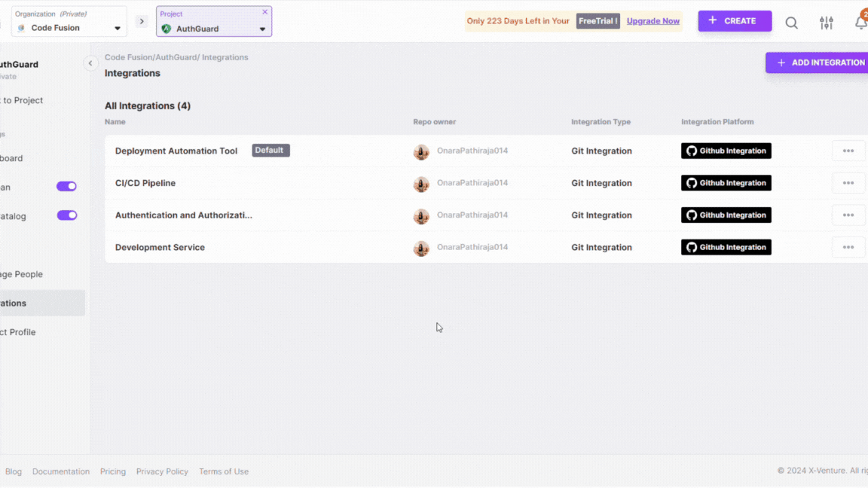
Task: Click the arrow between organization and project
Action: (142, 21)
